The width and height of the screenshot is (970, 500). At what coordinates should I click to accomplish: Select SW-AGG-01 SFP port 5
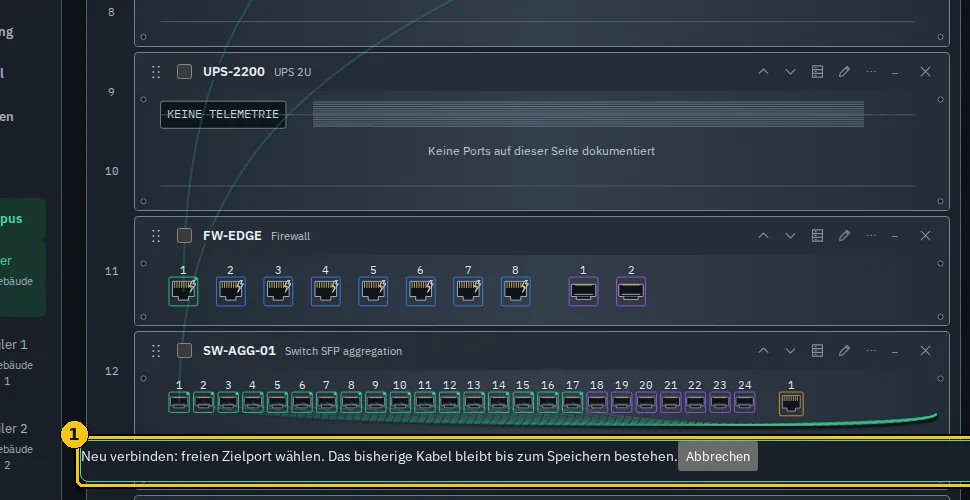[277, 402]
